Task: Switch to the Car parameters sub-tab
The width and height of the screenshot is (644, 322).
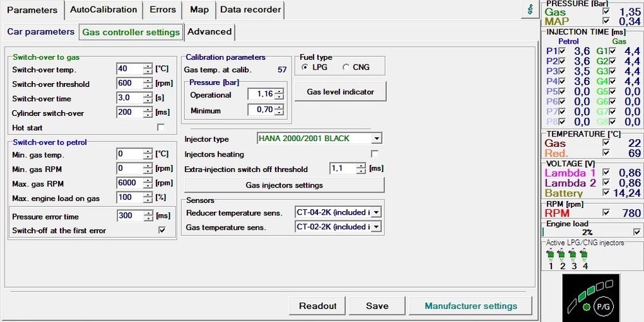Action: click(x=41, y=32)
